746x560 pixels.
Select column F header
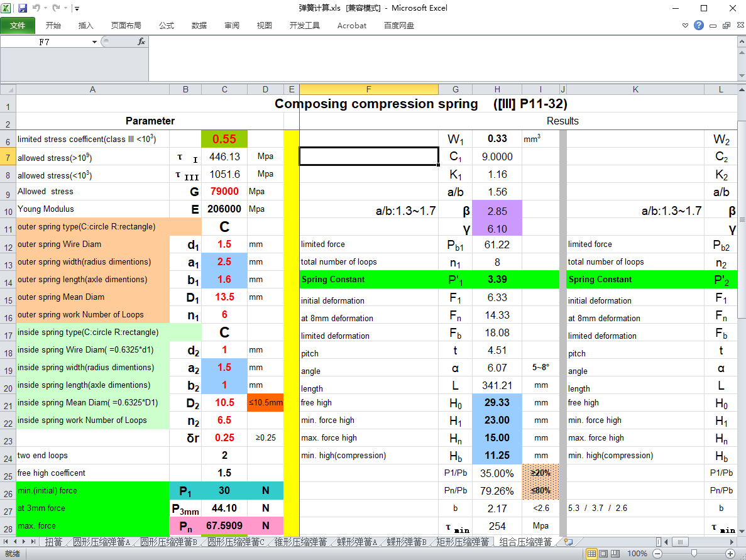(369, 89)
